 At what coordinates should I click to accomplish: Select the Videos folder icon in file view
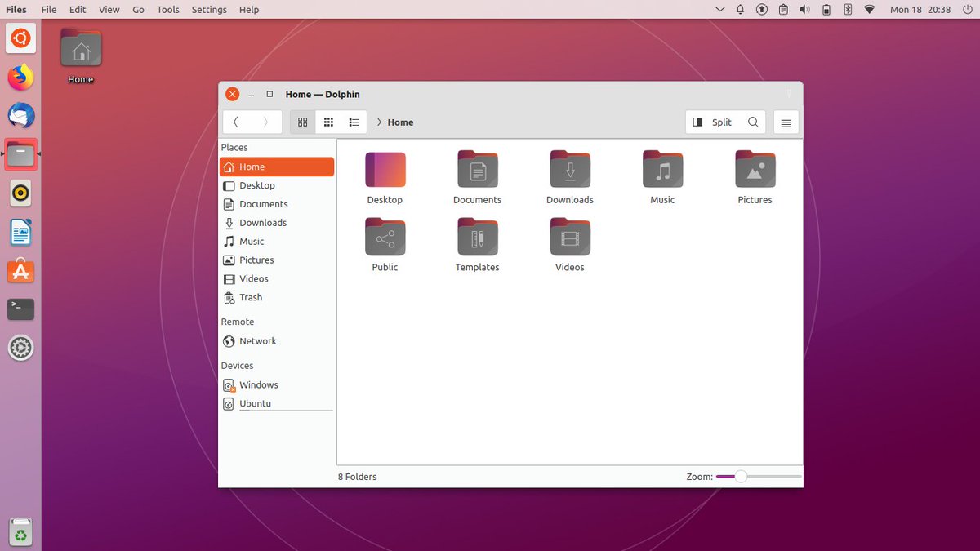pyautogui.click(x=570, y=237)
